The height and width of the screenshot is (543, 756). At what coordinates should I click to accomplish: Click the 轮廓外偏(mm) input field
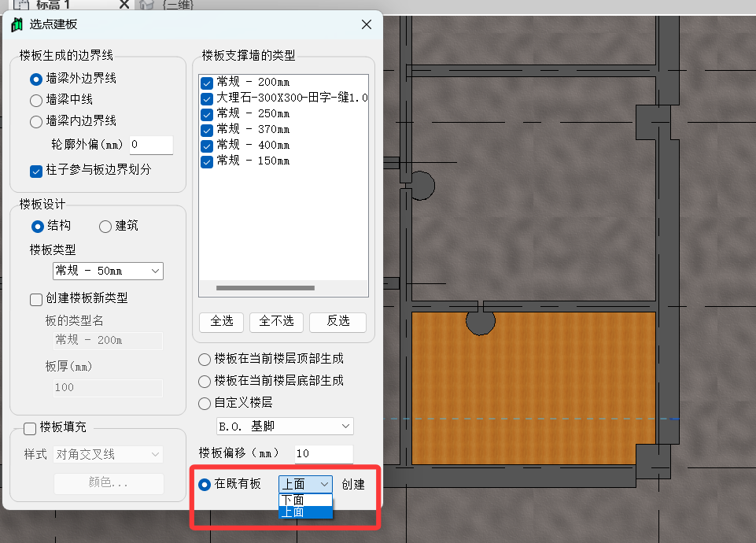pos(151,145)
